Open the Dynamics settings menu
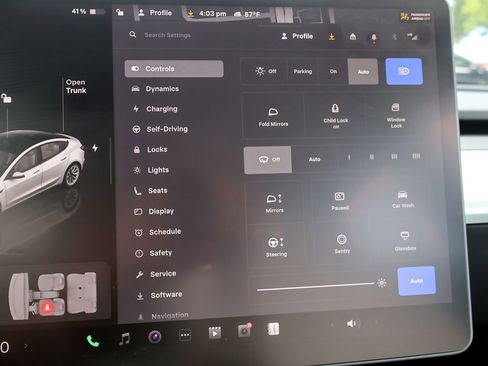Image resolution: width=488 pixels, height=366 pixels. pyautogui.click(x=155, y=89)
